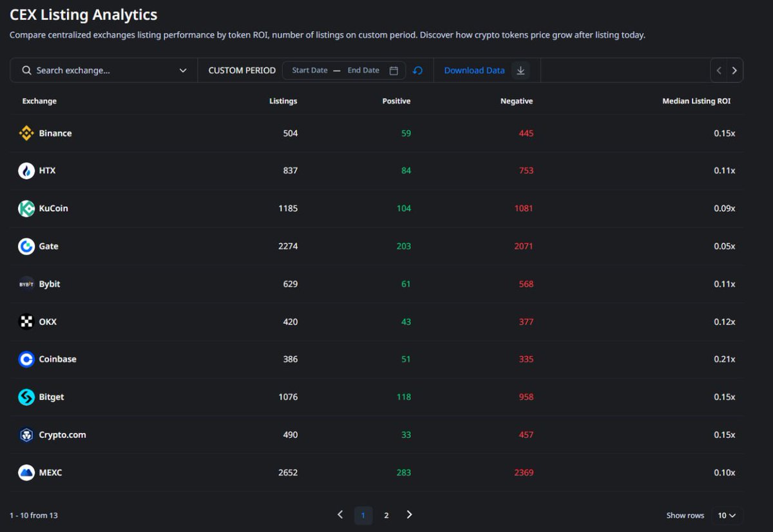Click the MEXC exchange logo icon
Viewport: 773px width, 532px height.
[26, 472]
